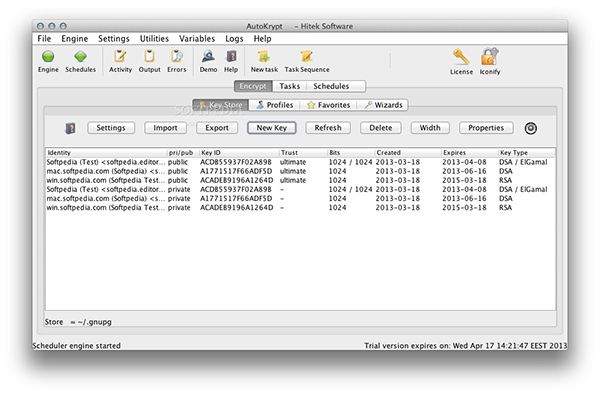This screenshot has width=600, height=395.
Task: Open Schedules from the toolbar diamond icon
Action: pos(80,57)
